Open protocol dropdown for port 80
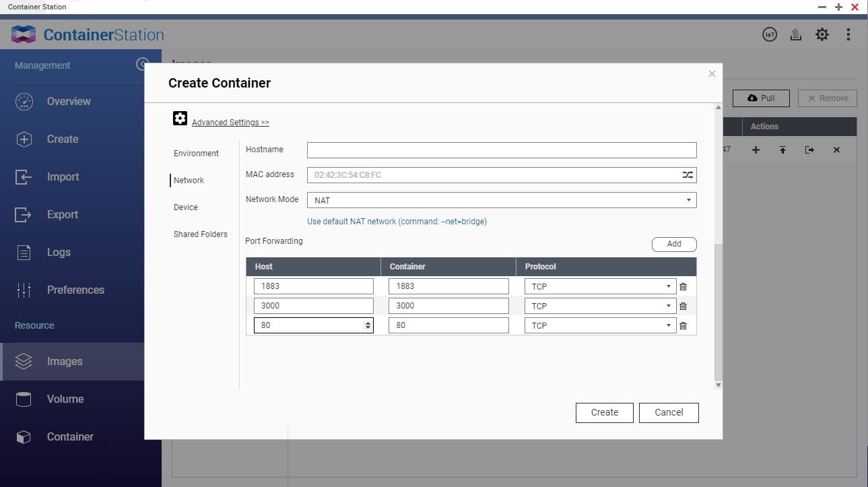The width and height of the screenshot is (868, 487). tap(600, 325)
